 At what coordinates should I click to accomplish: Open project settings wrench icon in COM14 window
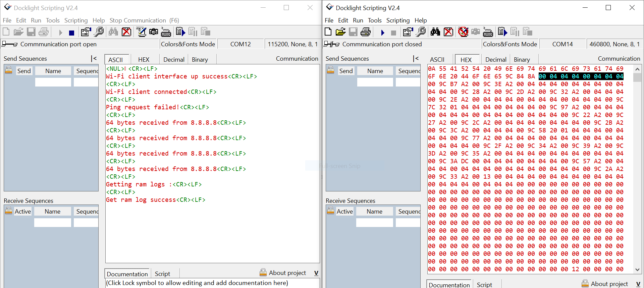(x=421, y=32)
